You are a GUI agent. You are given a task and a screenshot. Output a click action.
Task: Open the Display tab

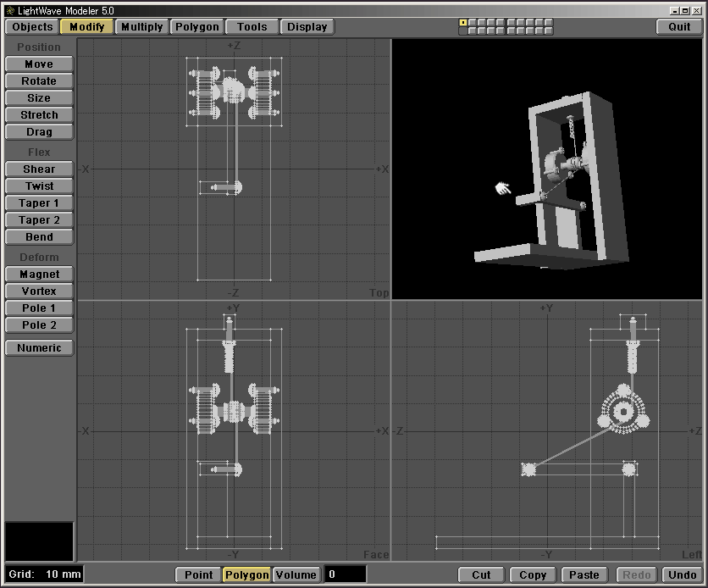pos(307,27)
